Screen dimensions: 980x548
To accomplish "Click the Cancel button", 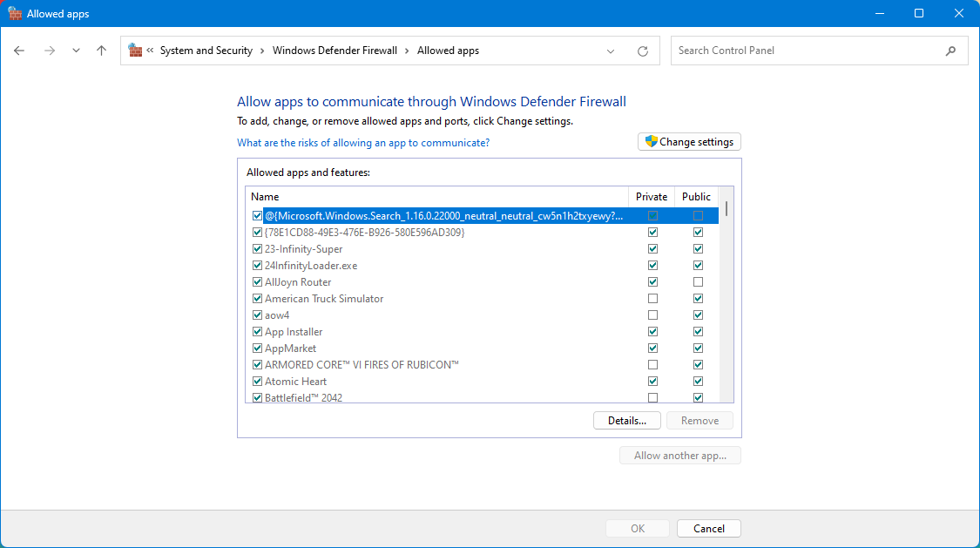I will (709, 529).
